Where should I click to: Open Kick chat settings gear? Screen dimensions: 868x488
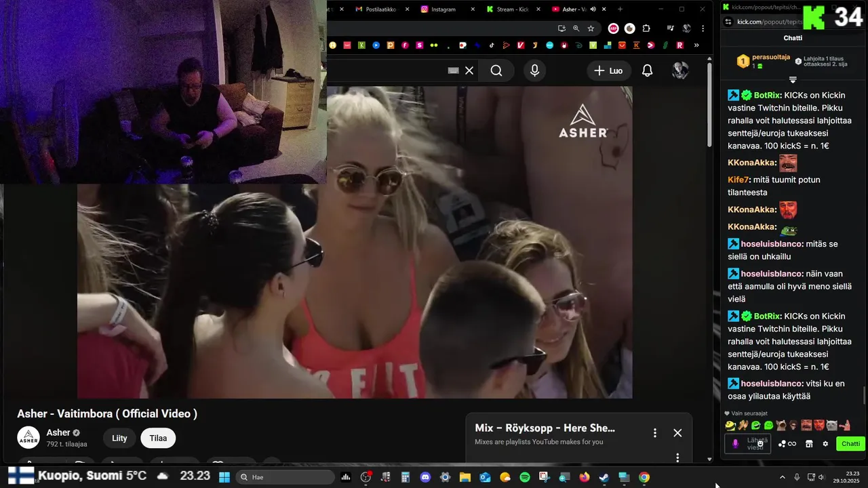coord(825,444)
